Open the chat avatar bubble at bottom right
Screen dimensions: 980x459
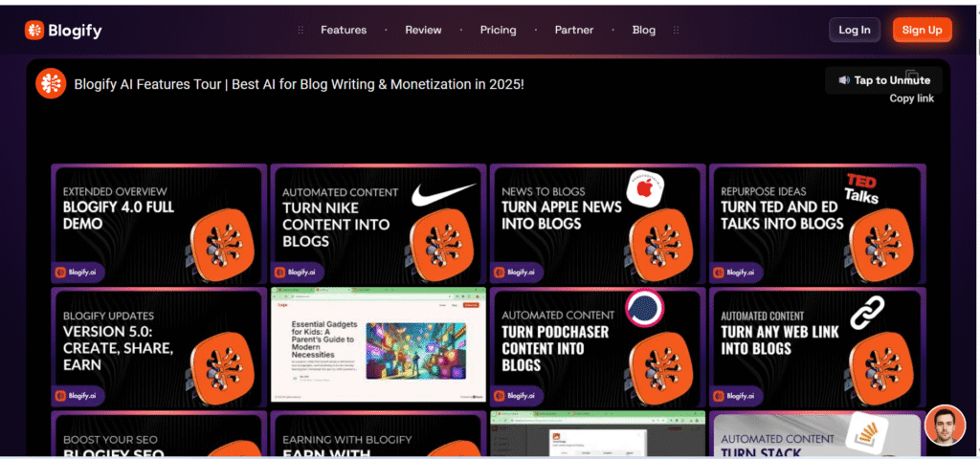coord(945,426)
